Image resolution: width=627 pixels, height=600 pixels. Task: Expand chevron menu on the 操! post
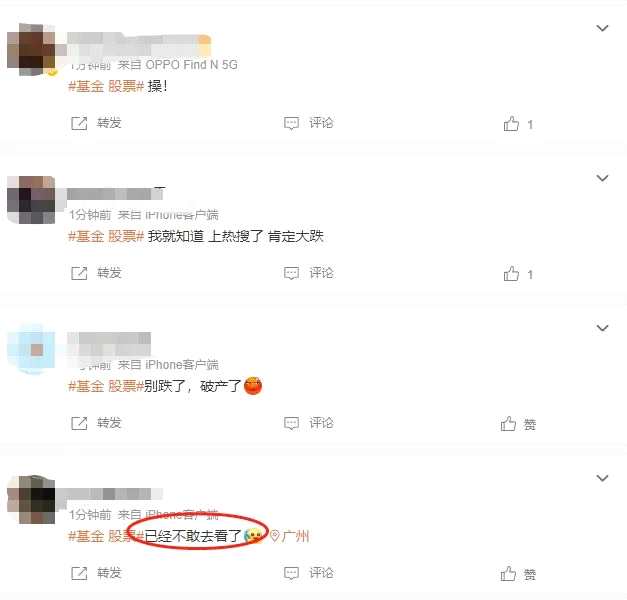(602, 28)
